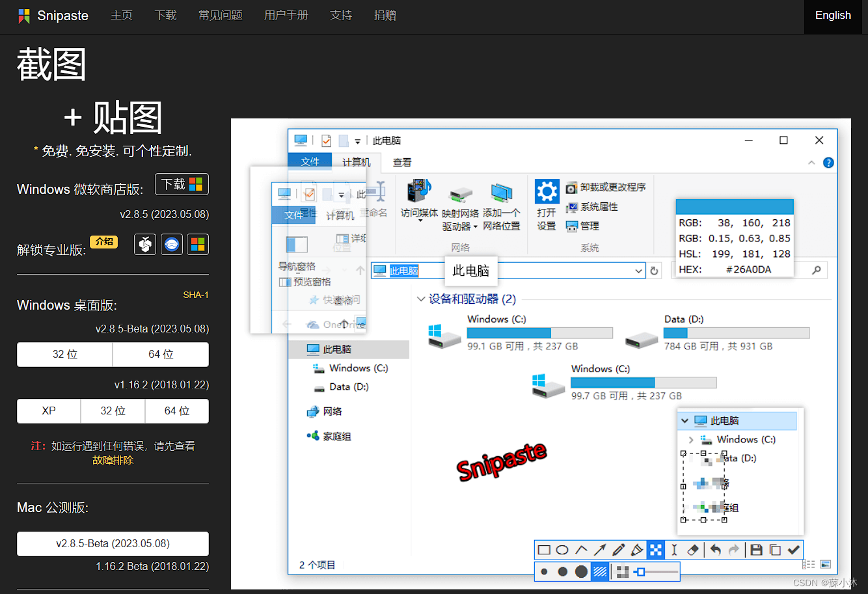The height and width of the screenshot is (594, 868).
Task: Select the largest dot brush size
Action: click(x=581, y=572)
